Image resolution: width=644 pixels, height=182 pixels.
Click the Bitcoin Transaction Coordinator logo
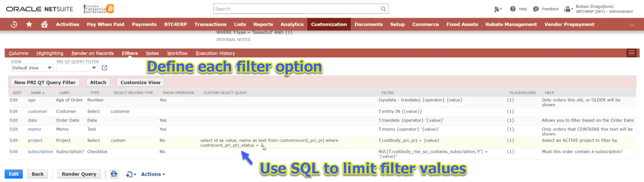pyautogui.click(x=98, y=9)
